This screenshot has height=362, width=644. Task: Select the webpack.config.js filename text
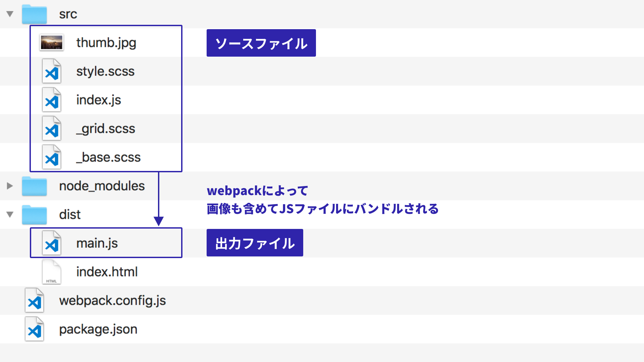point(112,300)
